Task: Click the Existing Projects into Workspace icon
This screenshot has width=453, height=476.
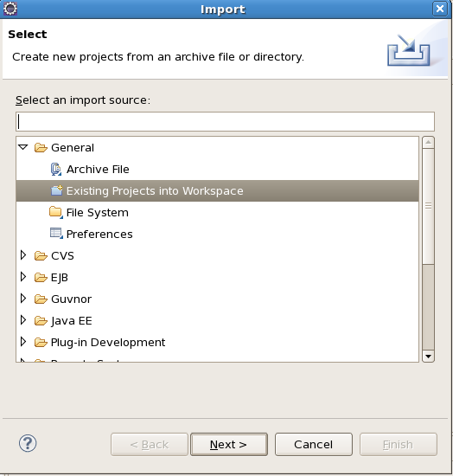Action: coord(56,190)
